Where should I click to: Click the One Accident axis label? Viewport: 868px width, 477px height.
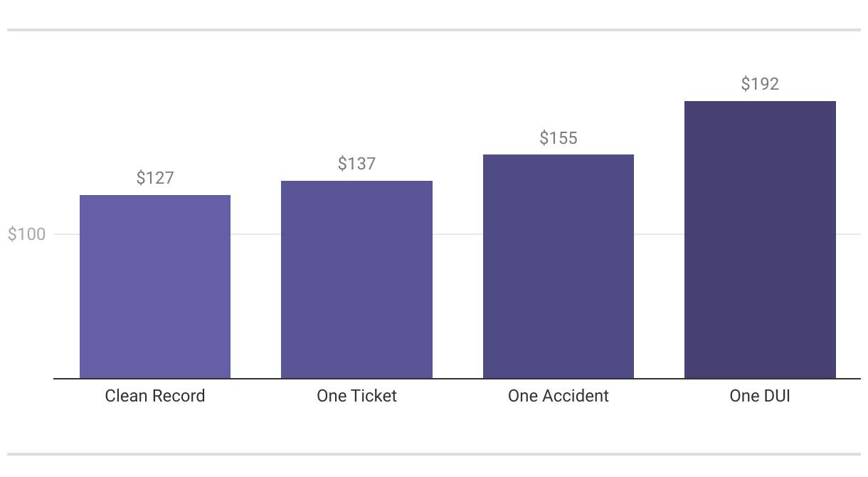pos(559,396)
